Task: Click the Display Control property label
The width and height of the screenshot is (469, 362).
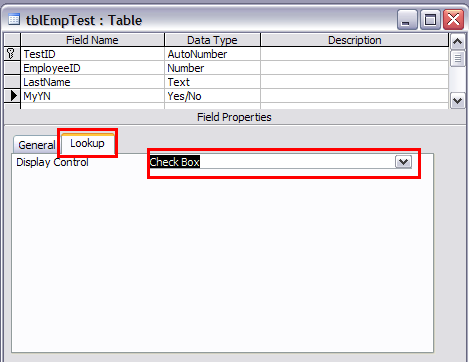Action: coord(52,162)
